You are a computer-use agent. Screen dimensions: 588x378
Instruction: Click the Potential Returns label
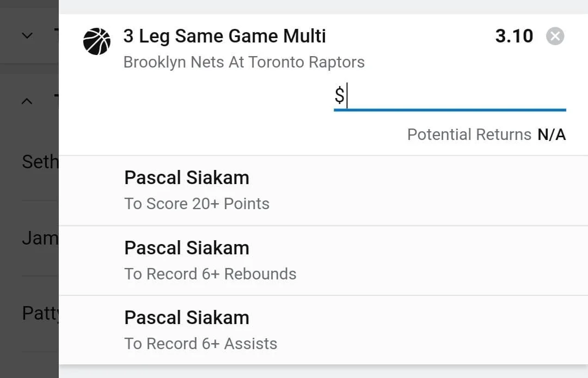pyautogui.click(x=469, y=135)
